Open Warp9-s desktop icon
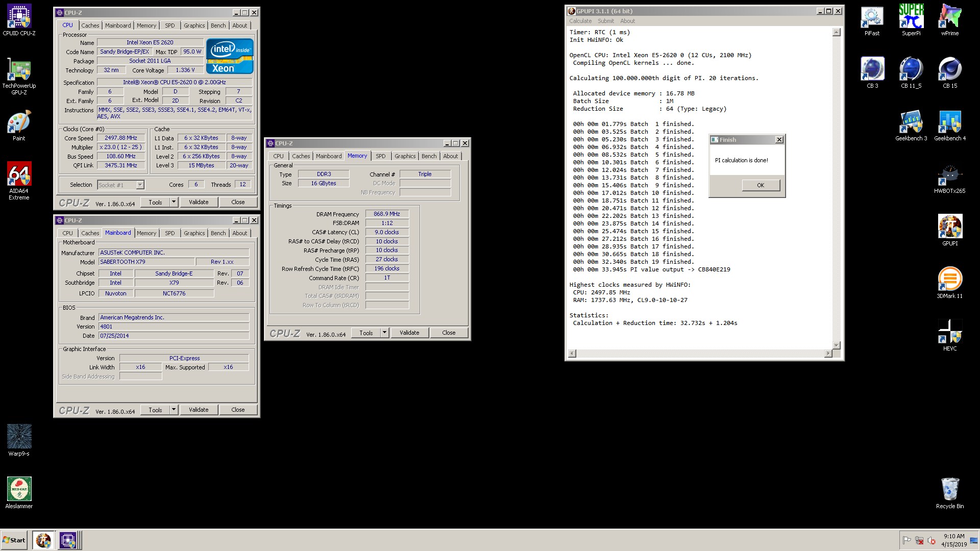The width and height of the screenshot is (980, 551). tap(19, 440)
